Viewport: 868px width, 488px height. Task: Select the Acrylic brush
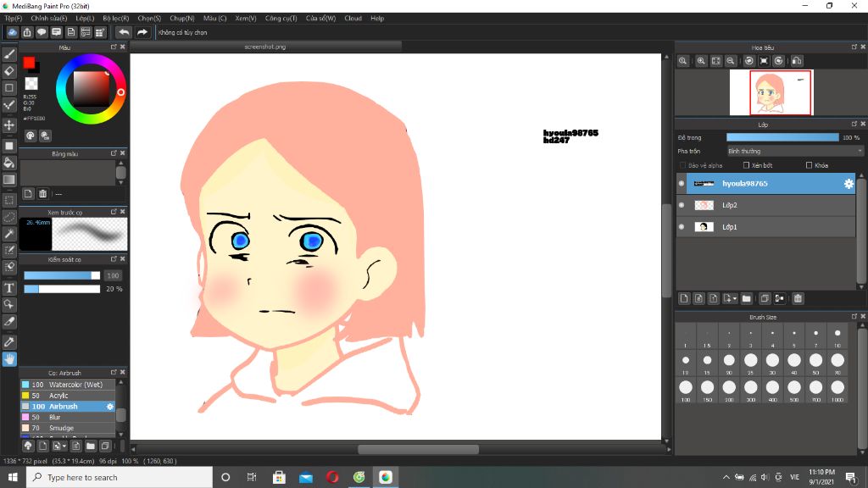(x=68, y=396)
